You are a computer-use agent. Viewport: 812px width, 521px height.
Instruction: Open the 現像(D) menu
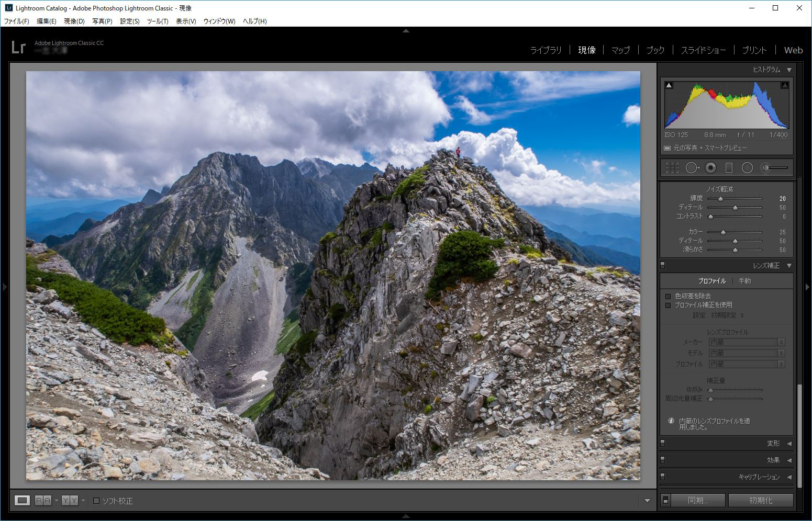click(x=74, y=21)
